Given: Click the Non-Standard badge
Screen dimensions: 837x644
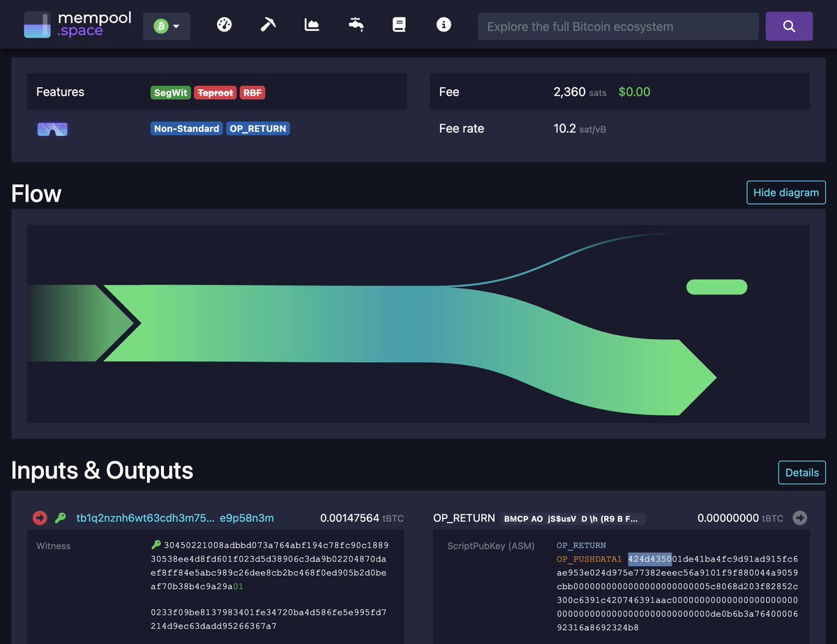Looking at the screenshot, I should click(186, 128).
